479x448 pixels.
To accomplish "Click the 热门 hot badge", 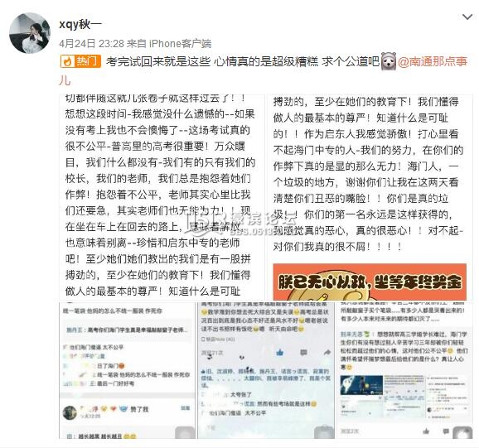I will tap(80, 61).
